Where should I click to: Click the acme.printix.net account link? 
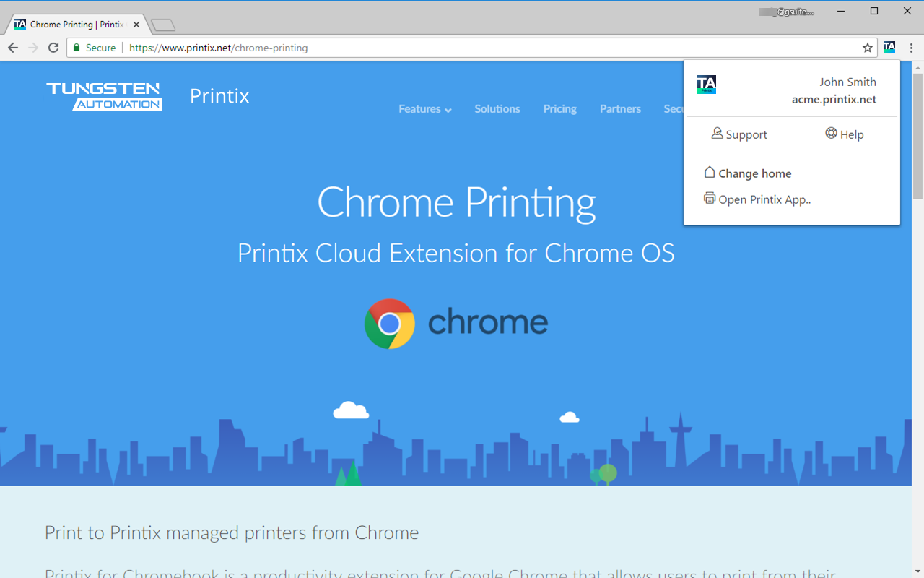pos(834,99)
